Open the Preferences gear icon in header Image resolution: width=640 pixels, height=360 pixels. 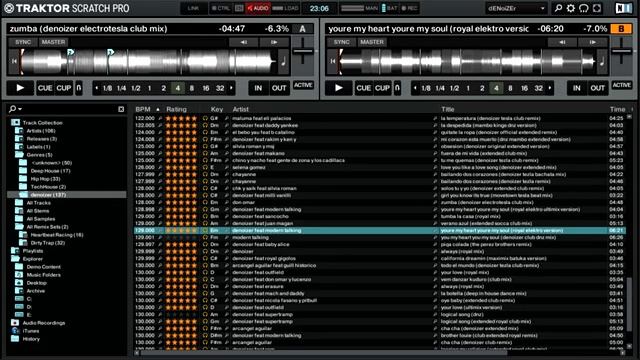tap(571, 8)
